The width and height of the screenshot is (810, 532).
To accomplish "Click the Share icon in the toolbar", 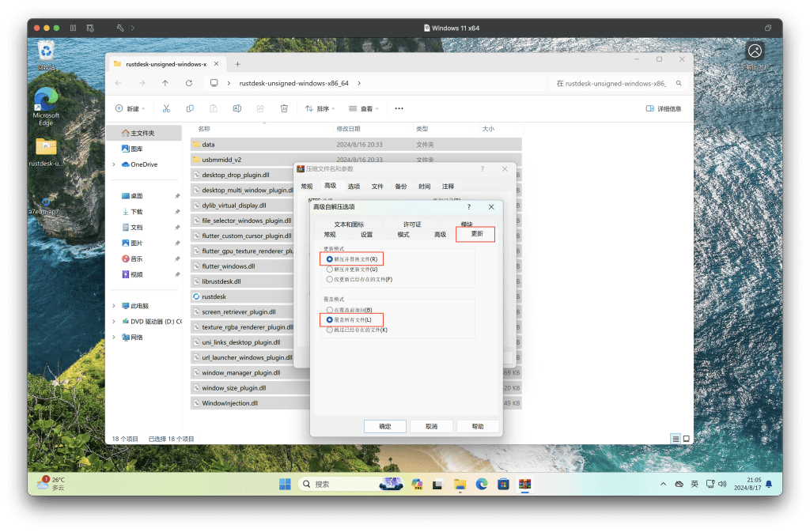I will (260, 108).
